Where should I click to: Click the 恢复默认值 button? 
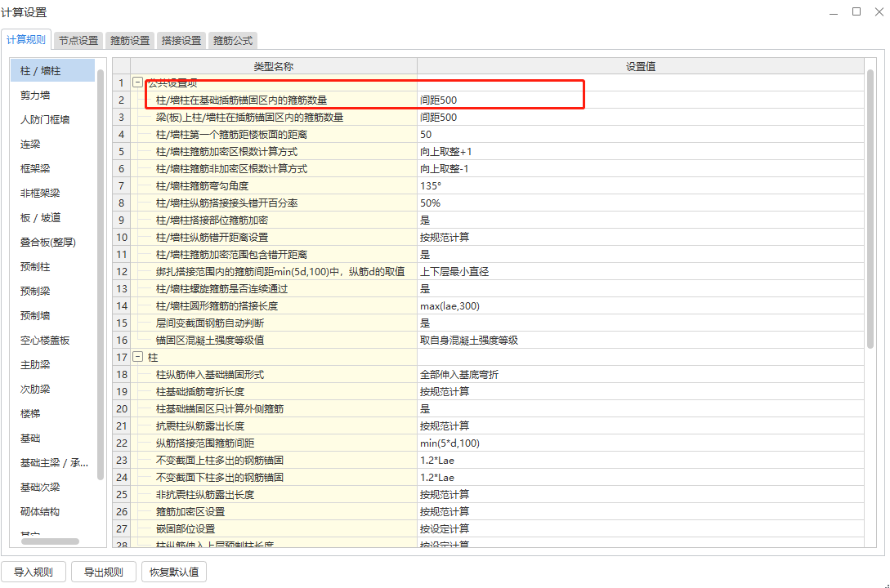174,572
